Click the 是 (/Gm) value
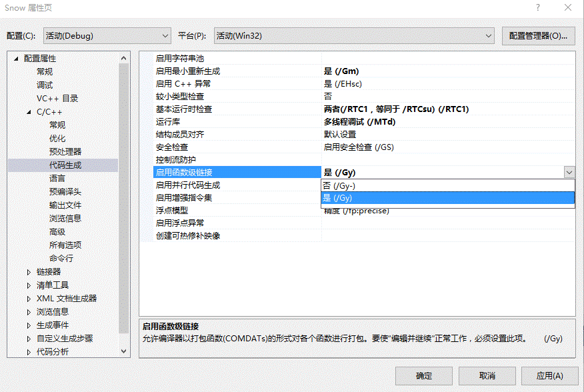Image resolution: width=584 pixels, height=392 pixels. (341, 71)
